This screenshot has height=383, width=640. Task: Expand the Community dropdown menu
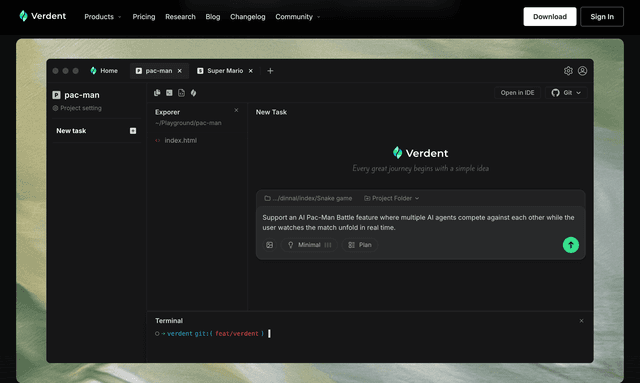click(298, 17)
